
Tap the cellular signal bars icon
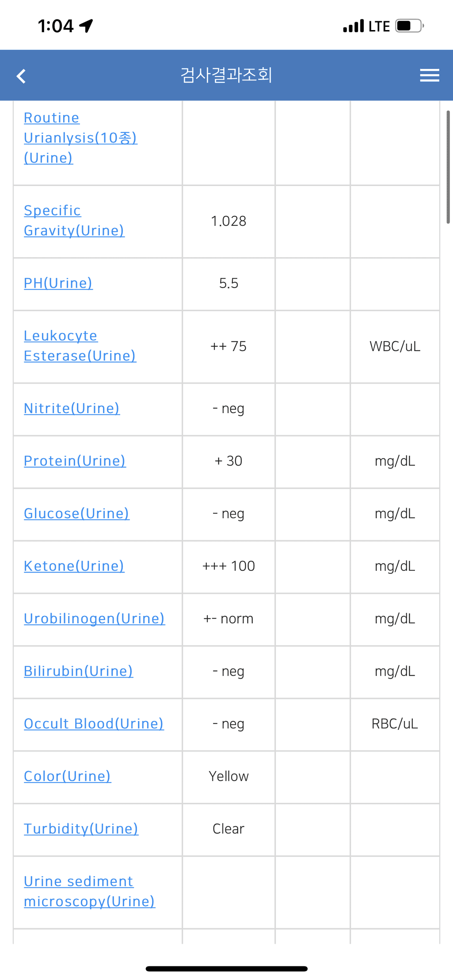[x=354, y=26]
